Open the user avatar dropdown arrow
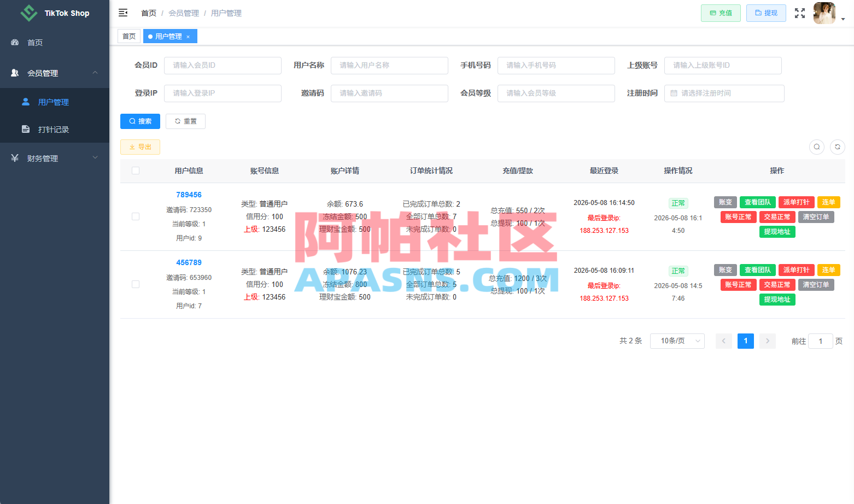 coord(843,19)
